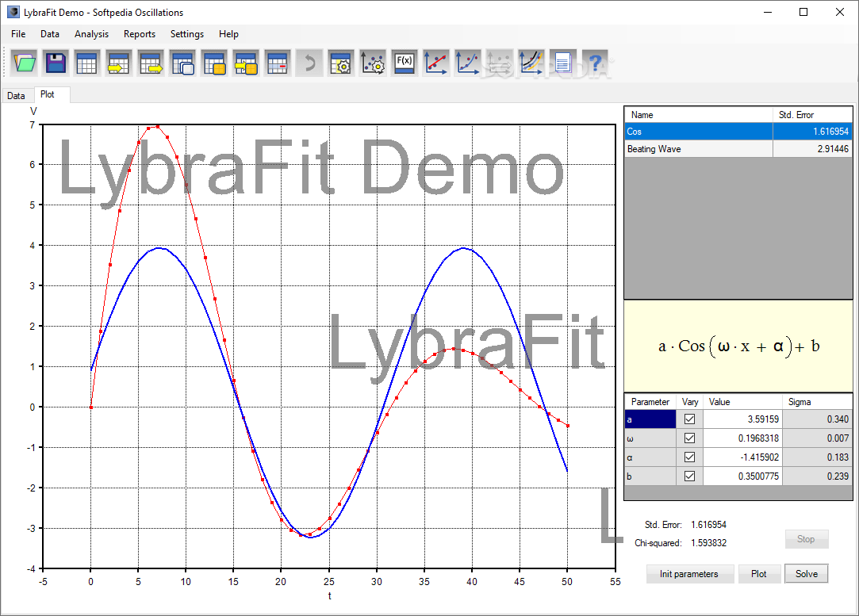Toggle the Vary checkbox for parameter a
859x616 pixels.
[x=690, y=419]
